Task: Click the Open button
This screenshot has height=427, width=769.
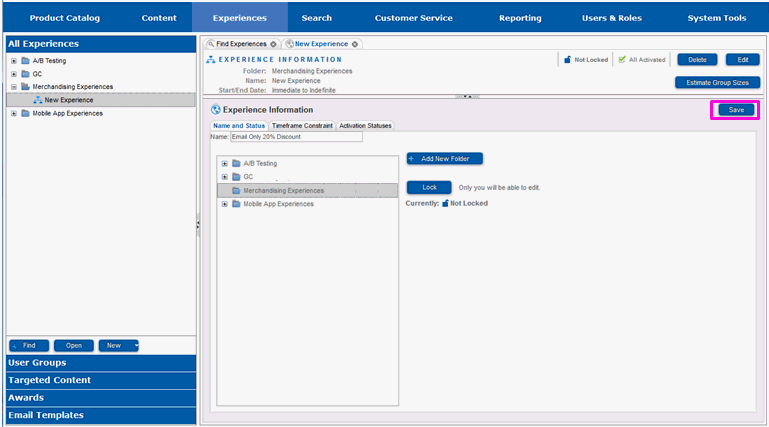Action: pos(74,346)
